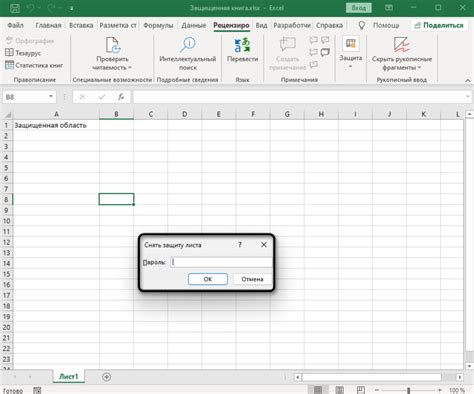Viewport: 474px width, 394px height.
Task: Switch to Page Break Preview in status bar
Action: pos(361,389)
